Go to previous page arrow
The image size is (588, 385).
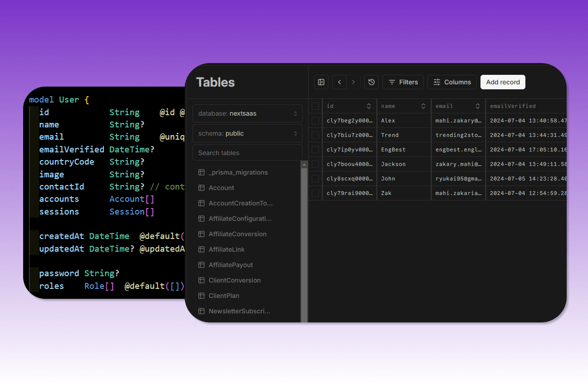pyautogui.click(x=339, y=82)
